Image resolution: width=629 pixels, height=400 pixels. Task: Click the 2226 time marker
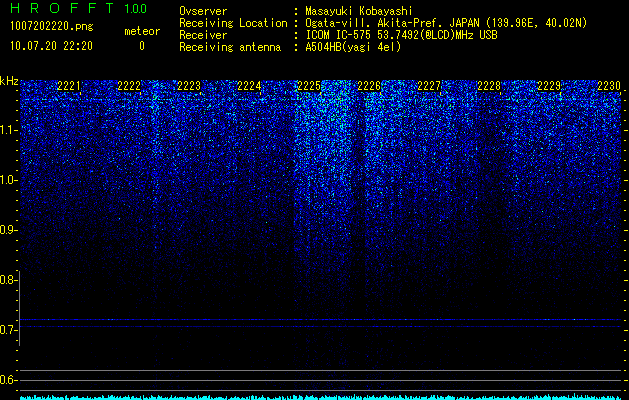pos(369,86)
